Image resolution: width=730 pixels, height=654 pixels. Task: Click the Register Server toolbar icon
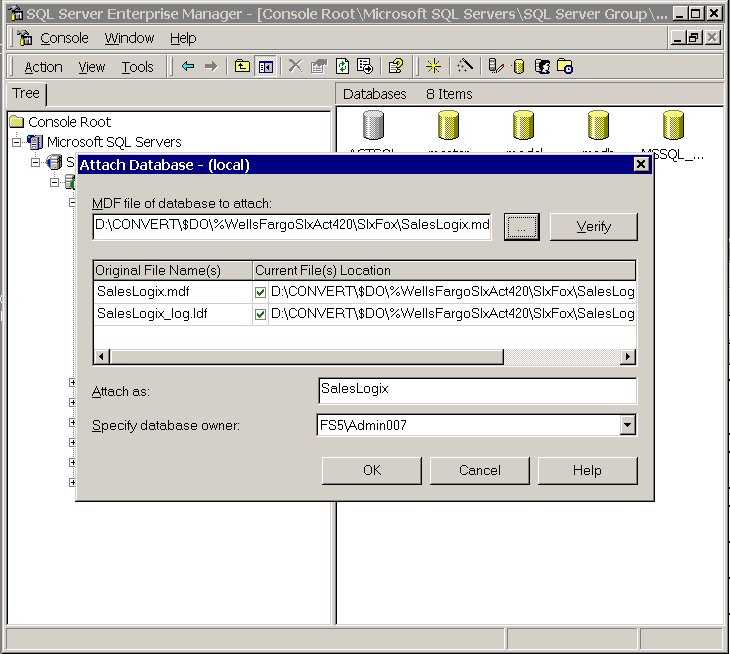coord(496,66)
